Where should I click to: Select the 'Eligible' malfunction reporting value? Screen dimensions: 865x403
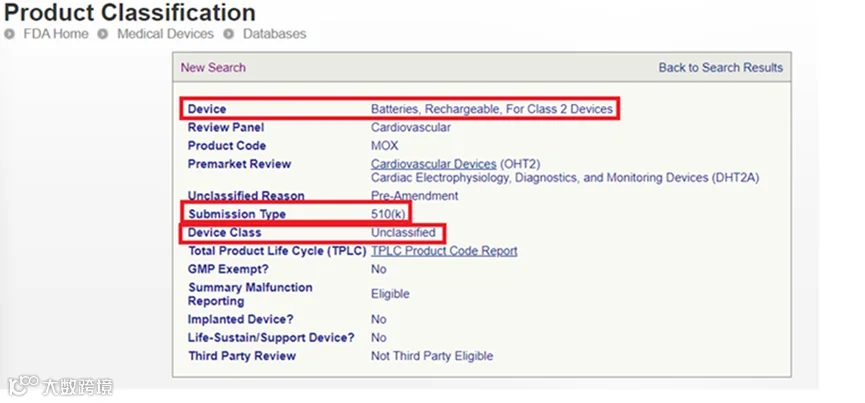390,294
